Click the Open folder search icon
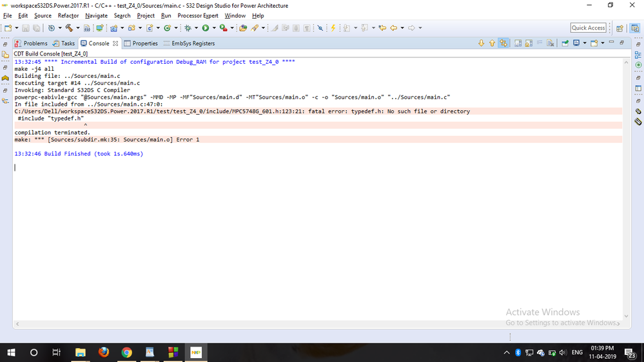This screenshot has width=644, height=362. click(x=243, y=28)
